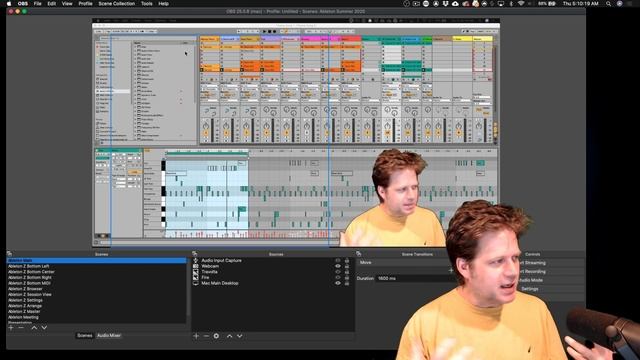
Task: Select the Ableton Main scene
Action: tap(97, 260)
